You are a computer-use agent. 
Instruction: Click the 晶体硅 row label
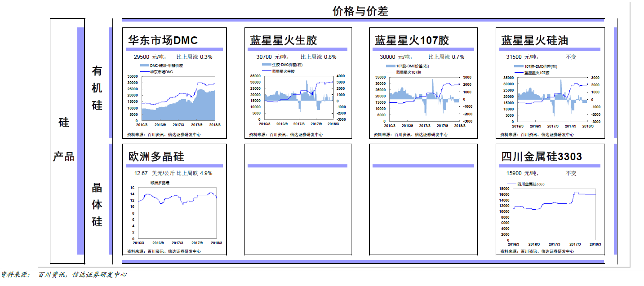pos(97,204)
